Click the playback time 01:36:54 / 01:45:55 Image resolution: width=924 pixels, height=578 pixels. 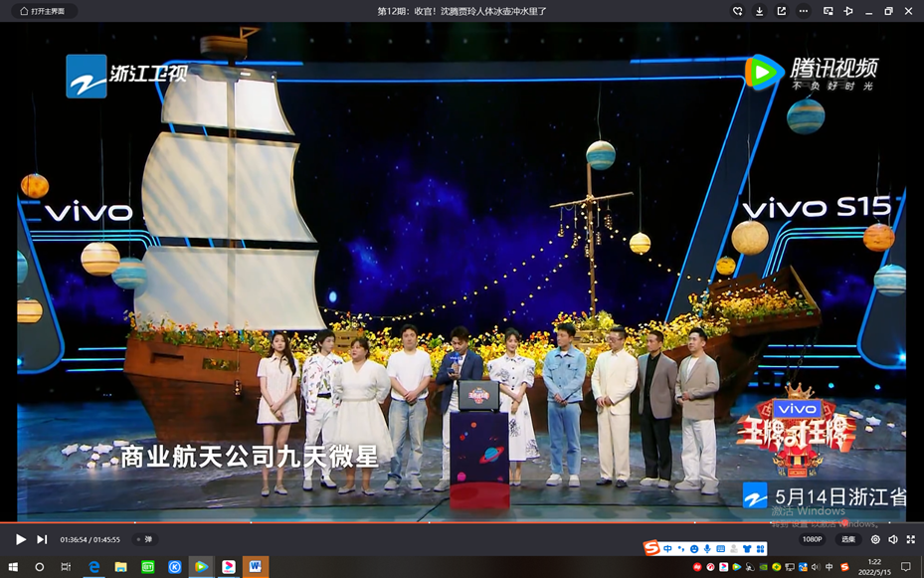coord(90,540)
